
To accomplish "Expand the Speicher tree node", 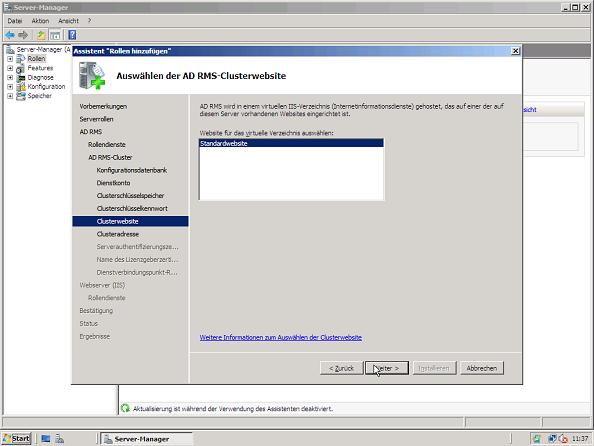I will (10, 96).
